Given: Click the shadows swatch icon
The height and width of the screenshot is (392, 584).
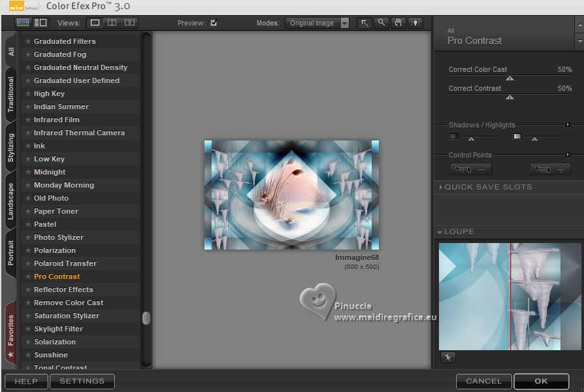Looking at the screenshot, I should (453, 137).
